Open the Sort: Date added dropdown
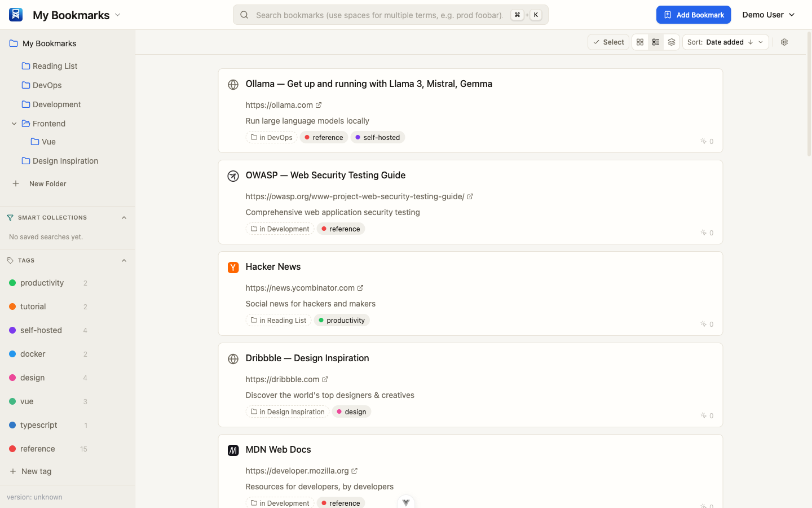 tap(726, 42)
